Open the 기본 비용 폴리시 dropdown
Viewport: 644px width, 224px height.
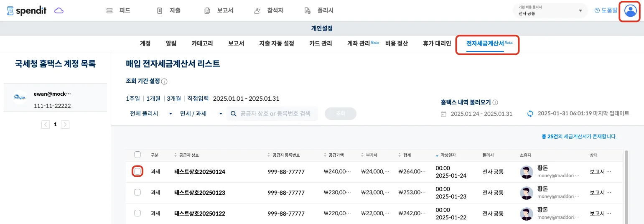pyautogui.click(x=550, y=10)
